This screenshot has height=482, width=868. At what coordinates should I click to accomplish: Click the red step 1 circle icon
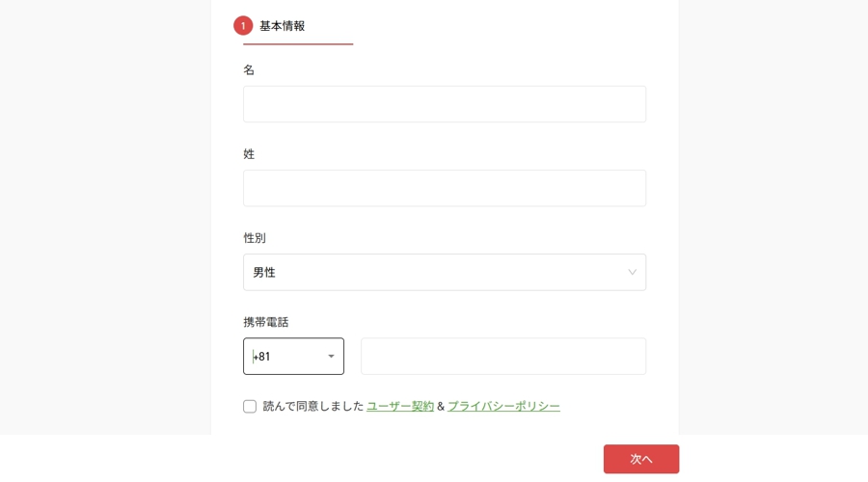pyautogui.click(x=243, y=25)
